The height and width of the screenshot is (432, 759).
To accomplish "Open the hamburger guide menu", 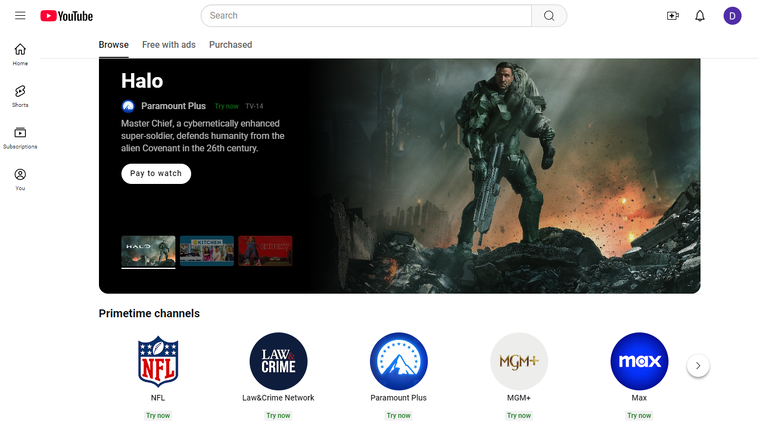I will 20,15.
